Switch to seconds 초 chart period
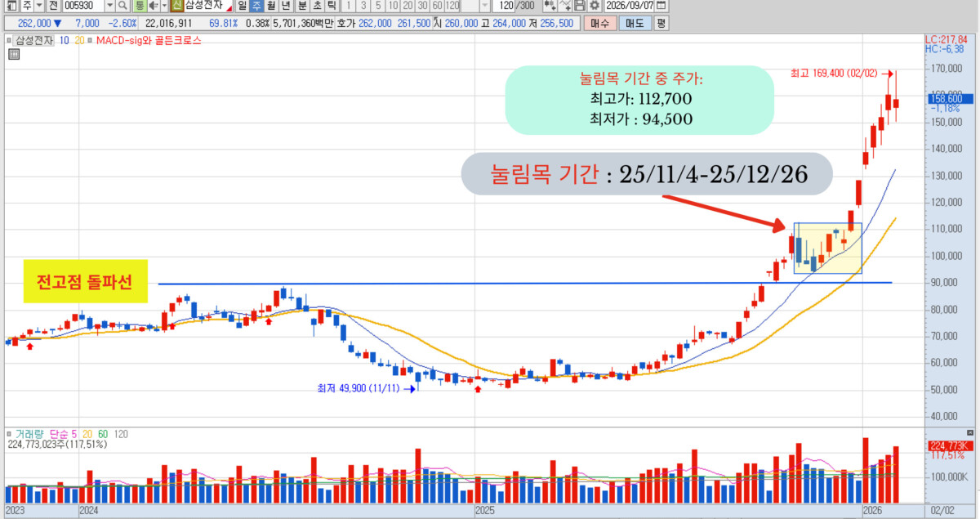 coord(317,6)
